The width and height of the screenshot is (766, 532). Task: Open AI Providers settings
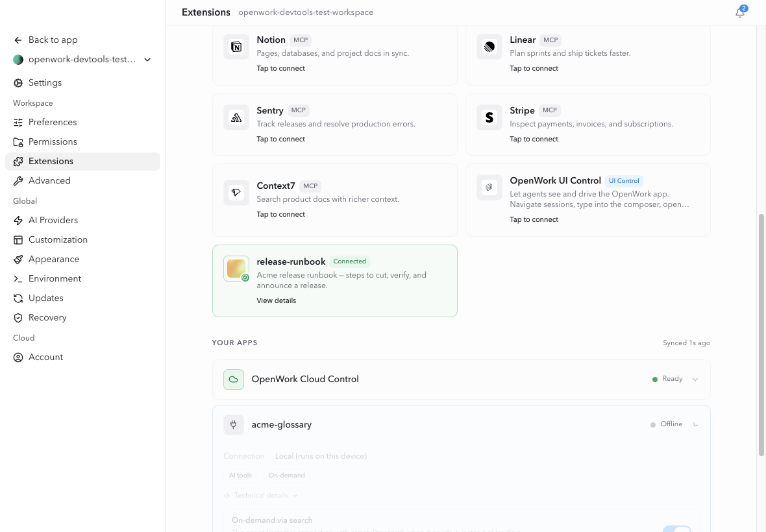(x=82, y=221)
